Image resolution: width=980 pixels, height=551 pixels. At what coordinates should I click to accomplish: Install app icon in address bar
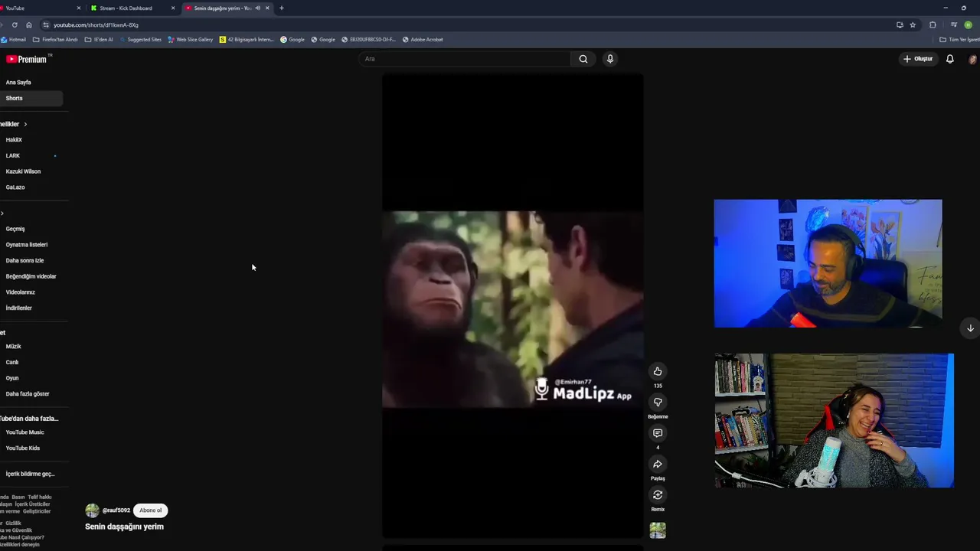point(900,24)
